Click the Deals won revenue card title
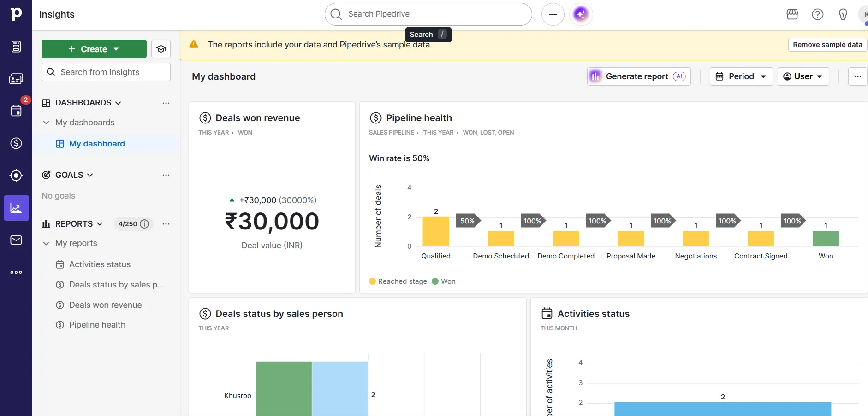This screenshot has height=416, width=868. click(258, 118)
